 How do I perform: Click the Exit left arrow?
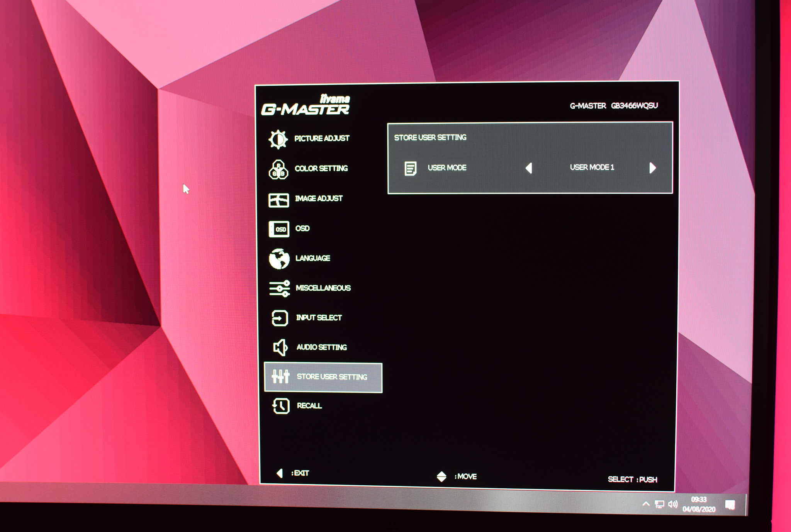click(280, 473)
